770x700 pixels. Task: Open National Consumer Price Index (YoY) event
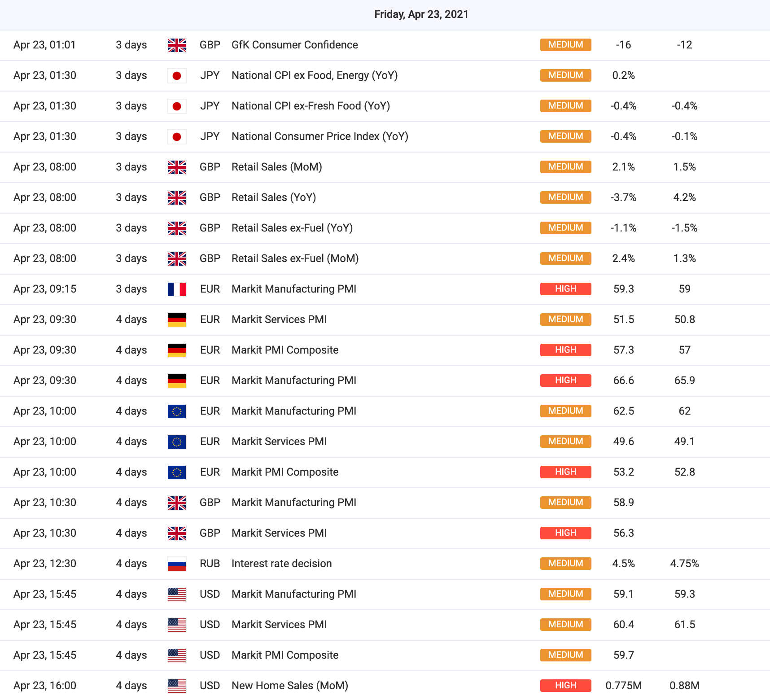(320, 136)
